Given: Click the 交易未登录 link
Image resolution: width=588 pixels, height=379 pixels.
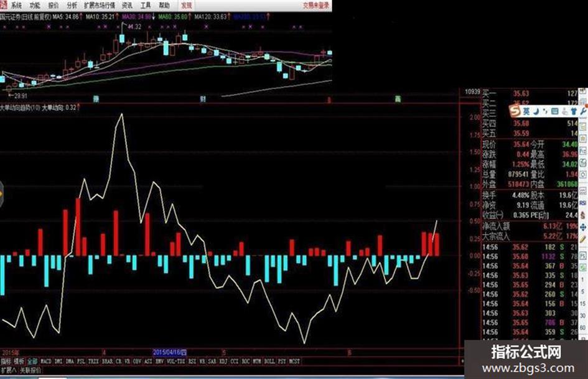Looking at the screenshot, I should [x=316, y=5].
